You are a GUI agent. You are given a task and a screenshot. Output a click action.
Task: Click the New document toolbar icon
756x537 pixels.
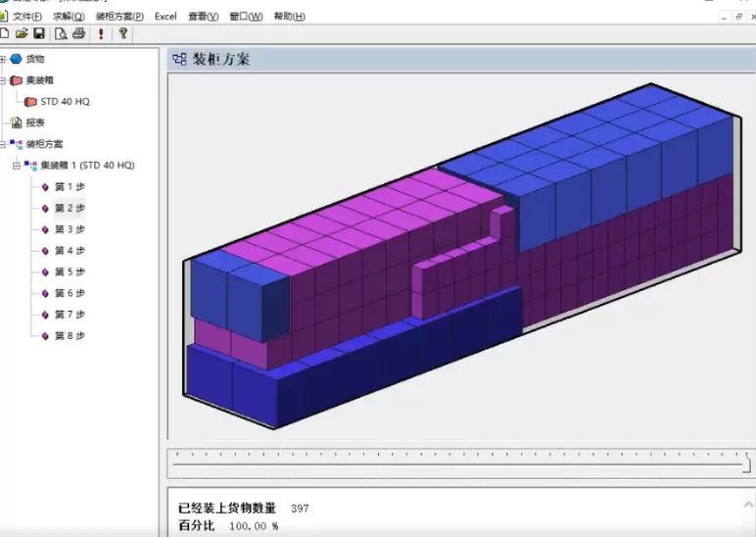[x=4, y=33]
